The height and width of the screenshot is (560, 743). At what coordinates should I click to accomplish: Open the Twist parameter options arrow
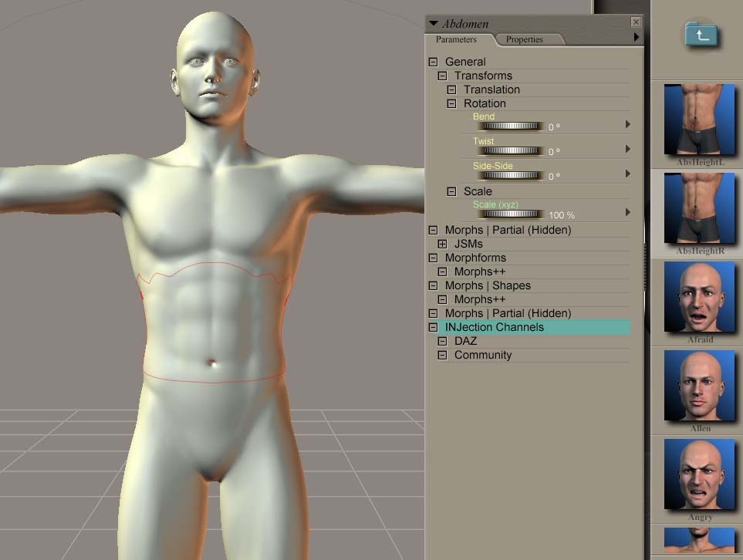click(627, 149)
